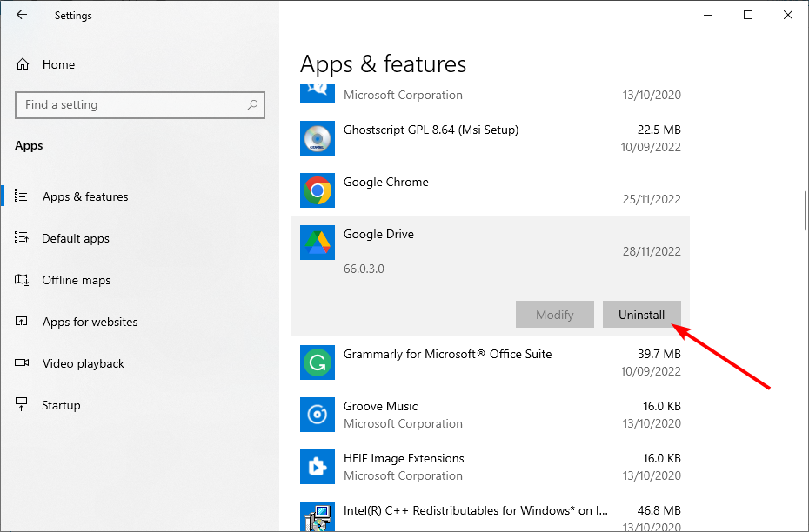Image resolution: width=809 pixels, height=532 pixels.
Task: Select the Startup sidebar icon
Action: (x=21, y=405)
